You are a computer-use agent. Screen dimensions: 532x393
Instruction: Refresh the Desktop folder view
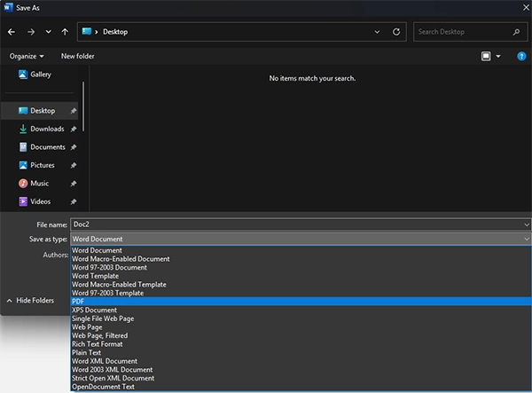pos(396,32)
